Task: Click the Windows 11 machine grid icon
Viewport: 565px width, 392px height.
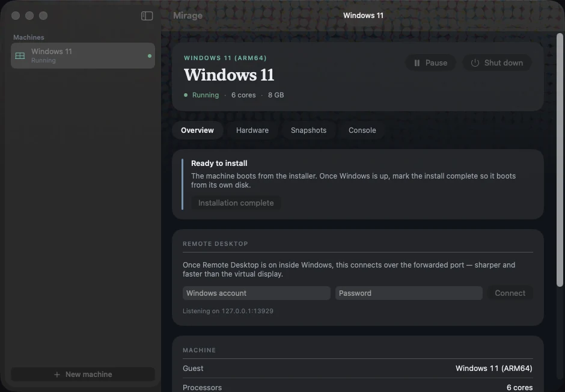Action: tap(20, 56)
